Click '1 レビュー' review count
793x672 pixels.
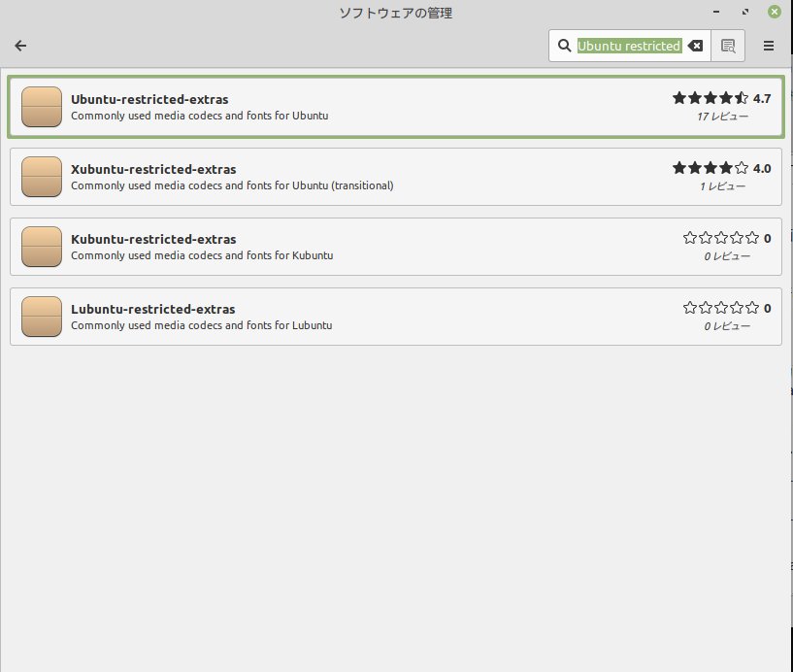pos(722,186)
